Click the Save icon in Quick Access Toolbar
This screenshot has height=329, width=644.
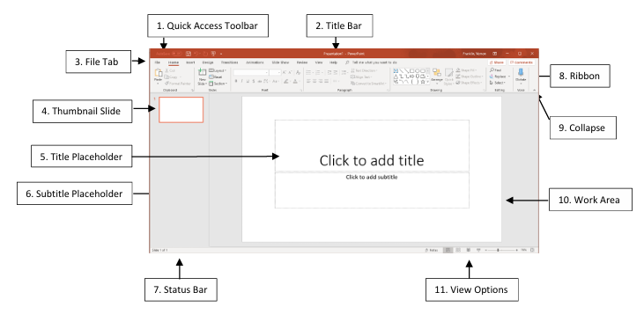point(189,54)
